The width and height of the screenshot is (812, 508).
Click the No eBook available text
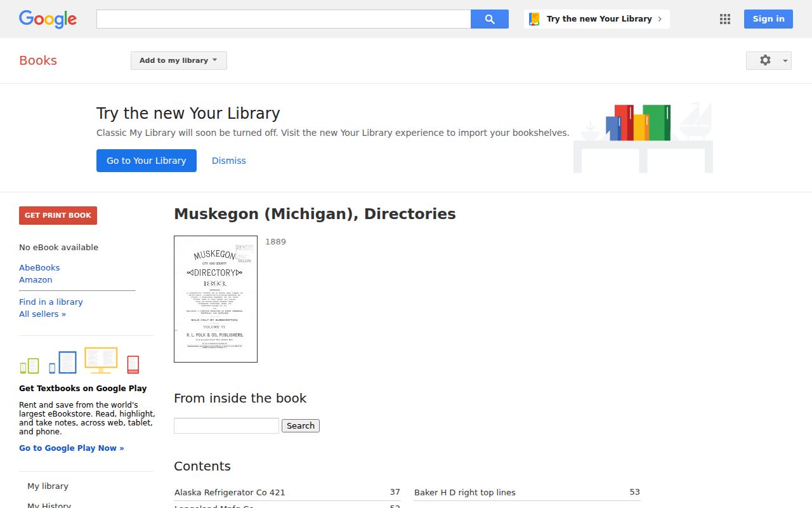(x=58, y=247)
